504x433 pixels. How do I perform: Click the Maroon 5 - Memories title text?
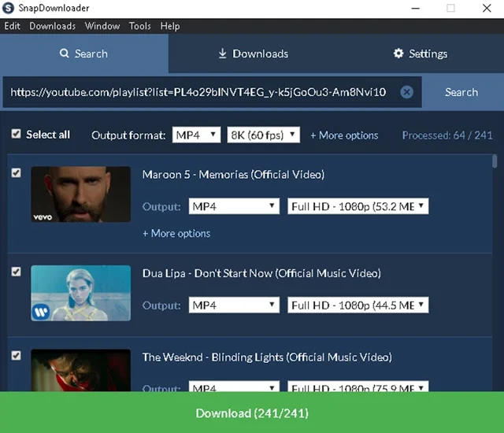coord(233,175)
